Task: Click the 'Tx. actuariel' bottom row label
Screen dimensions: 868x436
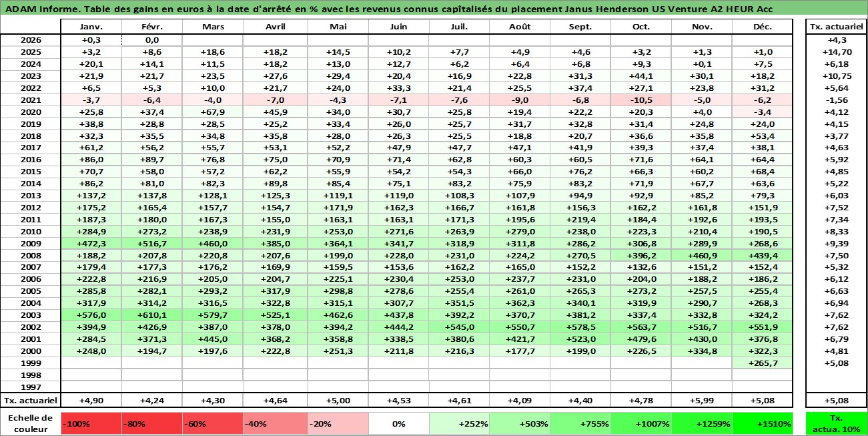Action: (31, 401)
